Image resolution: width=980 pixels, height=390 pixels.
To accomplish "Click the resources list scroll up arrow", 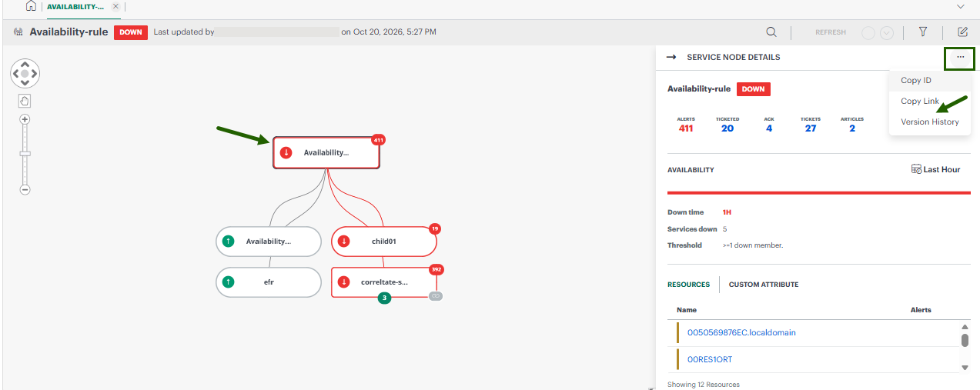I will pos(965,327).
